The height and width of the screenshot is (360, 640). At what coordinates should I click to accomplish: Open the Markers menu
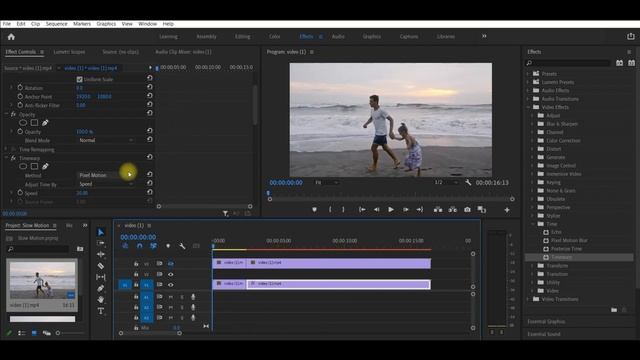(82, 24)
